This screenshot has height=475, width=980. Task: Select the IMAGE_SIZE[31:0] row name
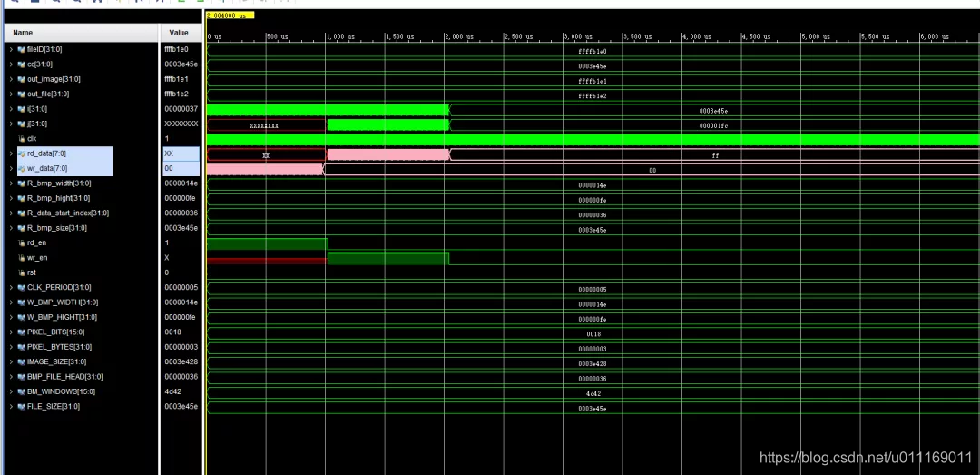57,362
